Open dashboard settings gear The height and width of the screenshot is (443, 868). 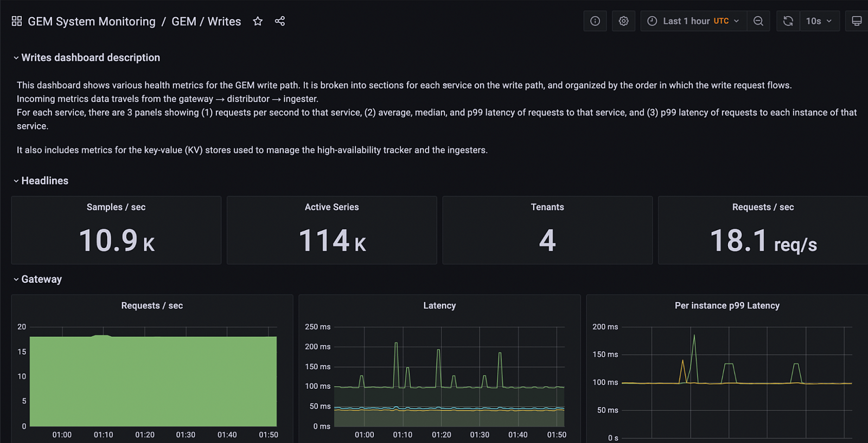tap(624, 21)
